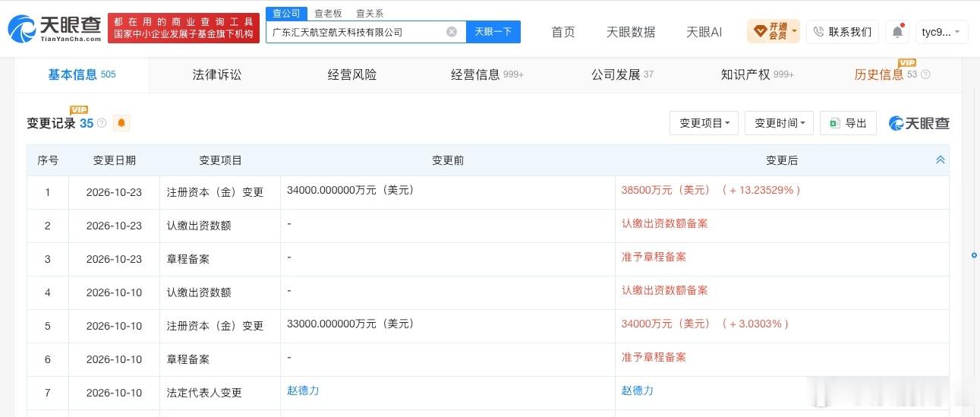The width and height of the screenshot is (980, 417).
Task: Switch to 查关系 search tab
Action: [370, 13]
